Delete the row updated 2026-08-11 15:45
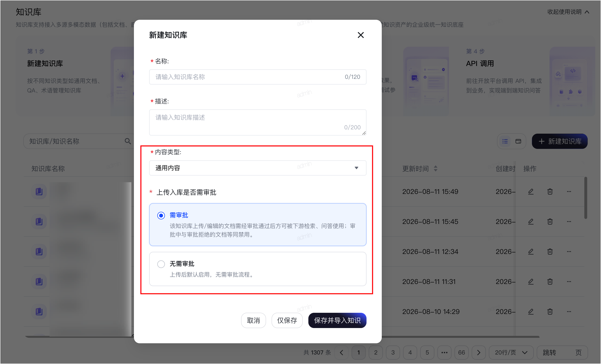601x364 pixels. tap(550, 222)
